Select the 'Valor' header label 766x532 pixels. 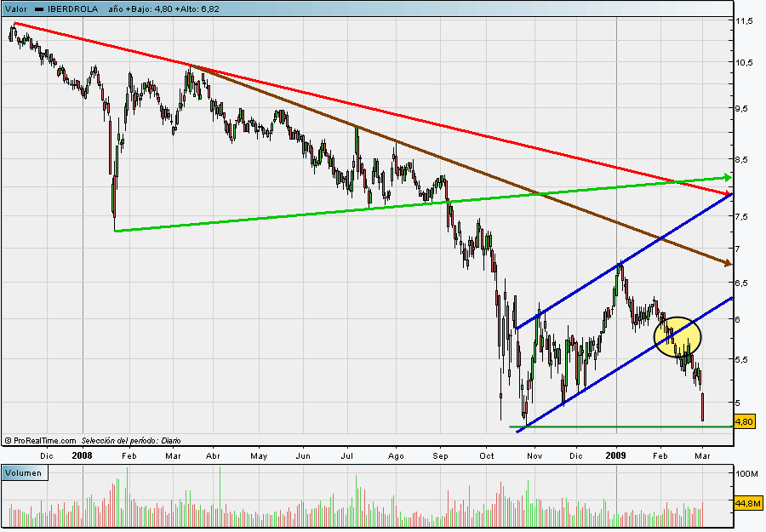[16, 9]
